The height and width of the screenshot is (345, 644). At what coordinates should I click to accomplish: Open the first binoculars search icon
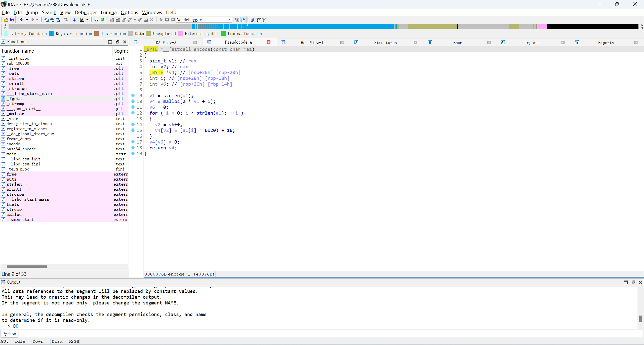[46, 20]
